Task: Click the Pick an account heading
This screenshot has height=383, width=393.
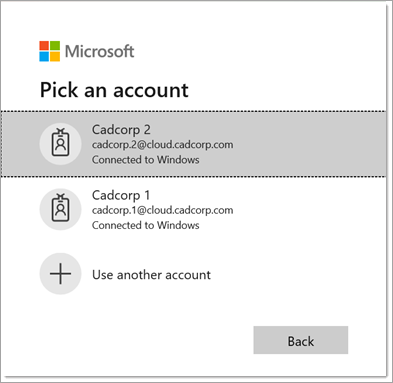Action: (x=114, y=90)
